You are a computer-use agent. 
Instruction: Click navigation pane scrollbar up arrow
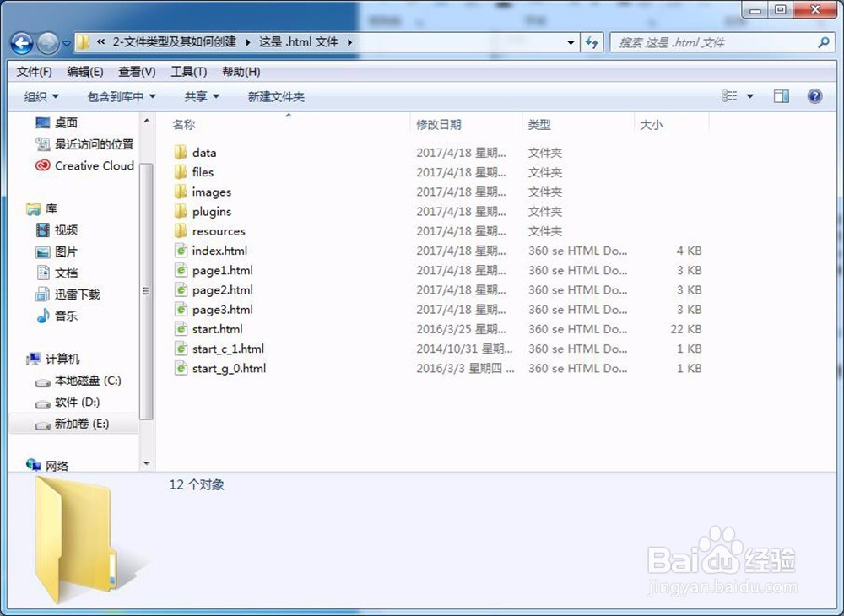pos(146,121)
